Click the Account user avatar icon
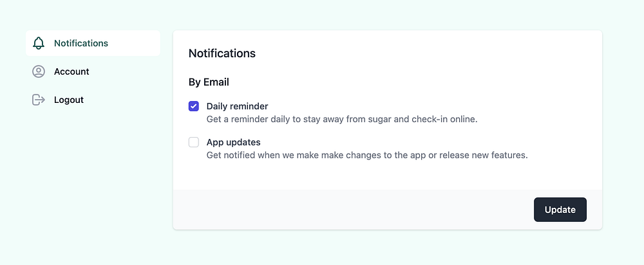644x265 pixels. pyautogui.click(x=39, y=71)
